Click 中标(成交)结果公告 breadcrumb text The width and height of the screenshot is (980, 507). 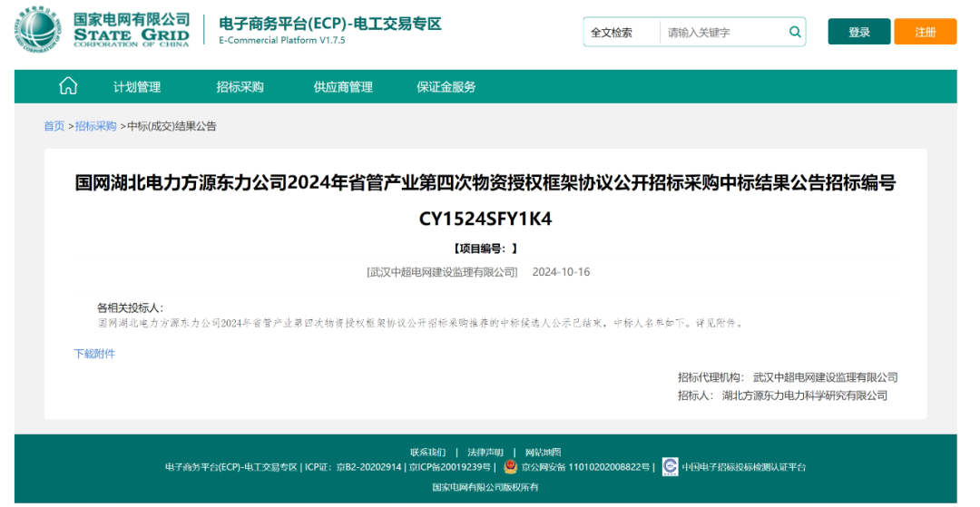[171, 126]
